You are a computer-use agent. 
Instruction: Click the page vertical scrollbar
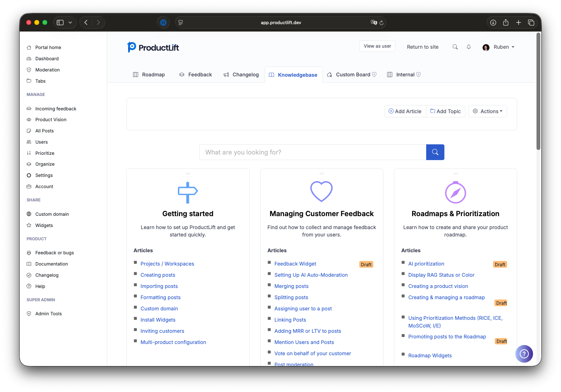(x=539, y=91)
